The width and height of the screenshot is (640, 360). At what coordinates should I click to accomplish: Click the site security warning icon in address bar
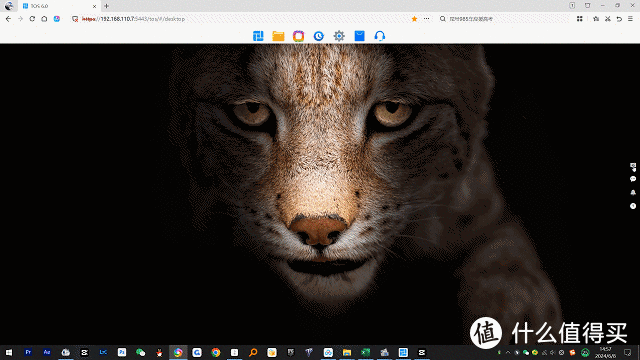pyautogui.click(x=75, y=19)
